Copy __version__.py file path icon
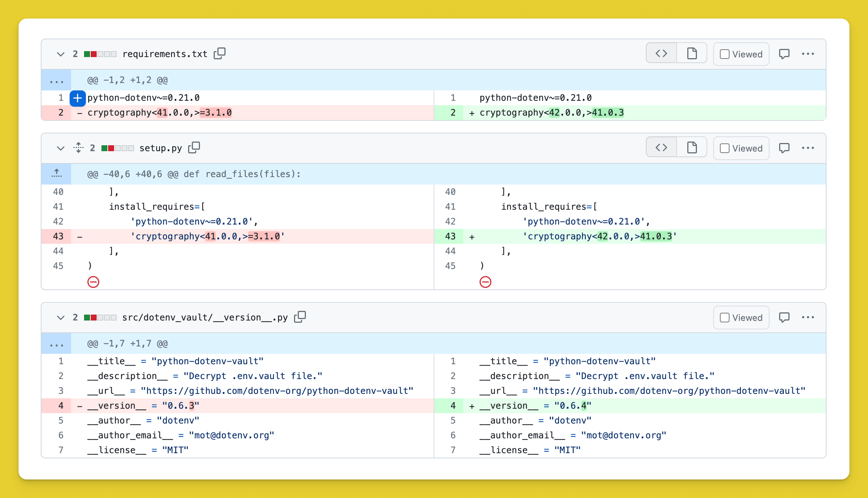Image resolution: width=868 pixels, height=498 pixels. (x=300, y=317)
